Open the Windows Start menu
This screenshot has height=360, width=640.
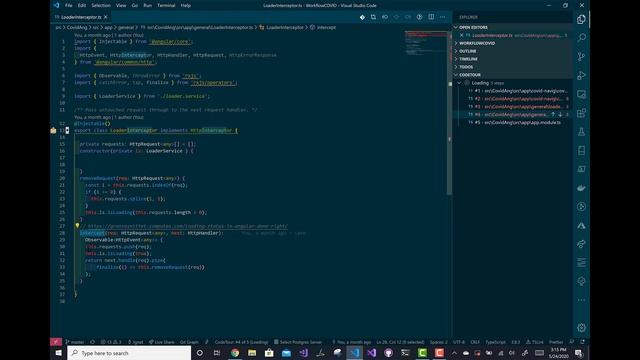tap(58, 353)
